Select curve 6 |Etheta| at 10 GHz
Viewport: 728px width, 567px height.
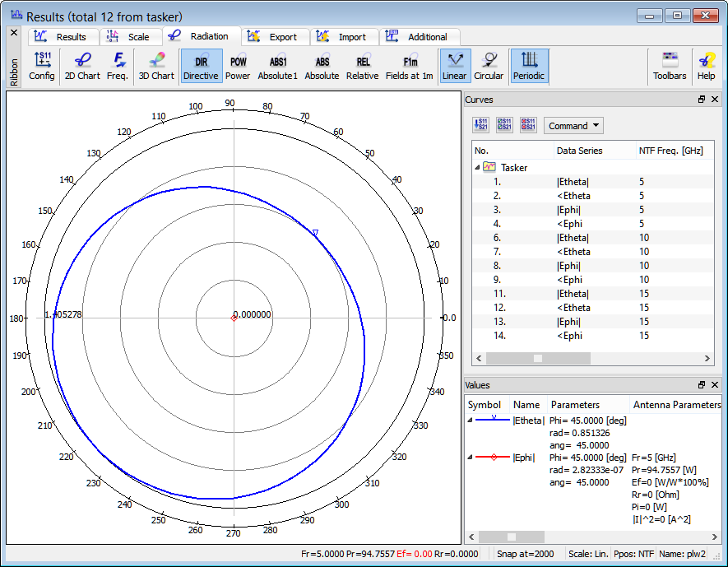coord(573,238)
